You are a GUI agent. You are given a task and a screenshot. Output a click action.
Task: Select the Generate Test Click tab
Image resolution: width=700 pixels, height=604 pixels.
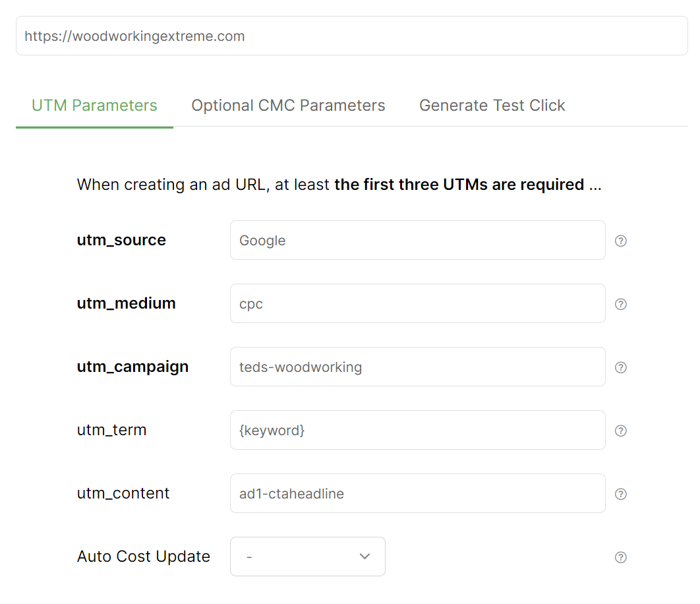pyautogui.click(x=492, y=106)
